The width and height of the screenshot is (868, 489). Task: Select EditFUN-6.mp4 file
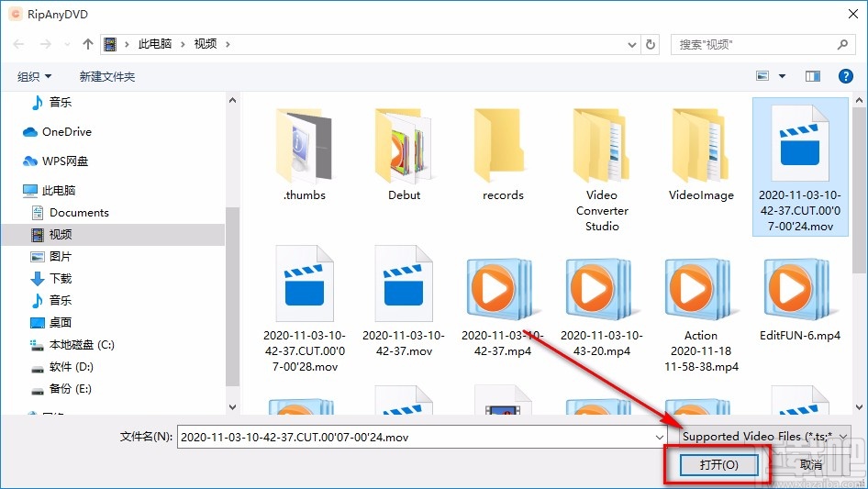800,299
